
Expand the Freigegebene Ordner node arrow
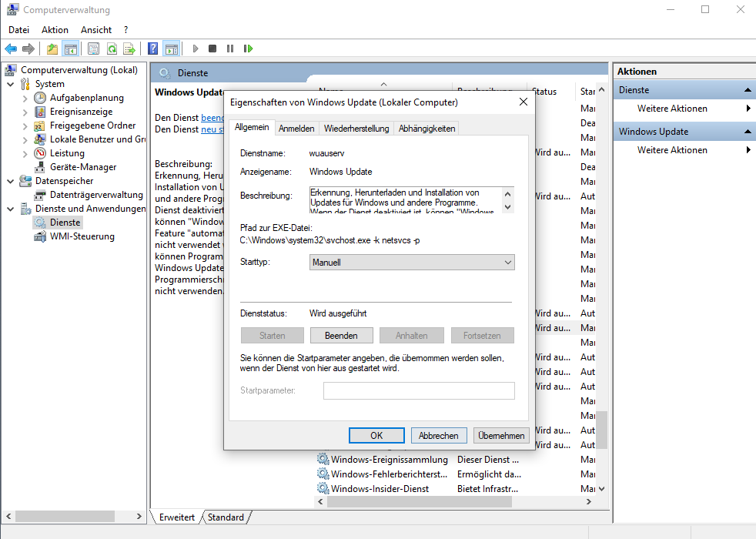[25, 126]
